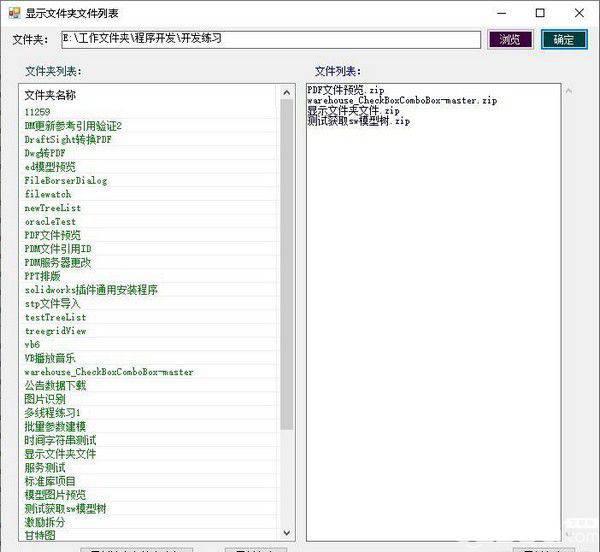
Task: Select folder VB播放音乐
Action: point(50,358)
